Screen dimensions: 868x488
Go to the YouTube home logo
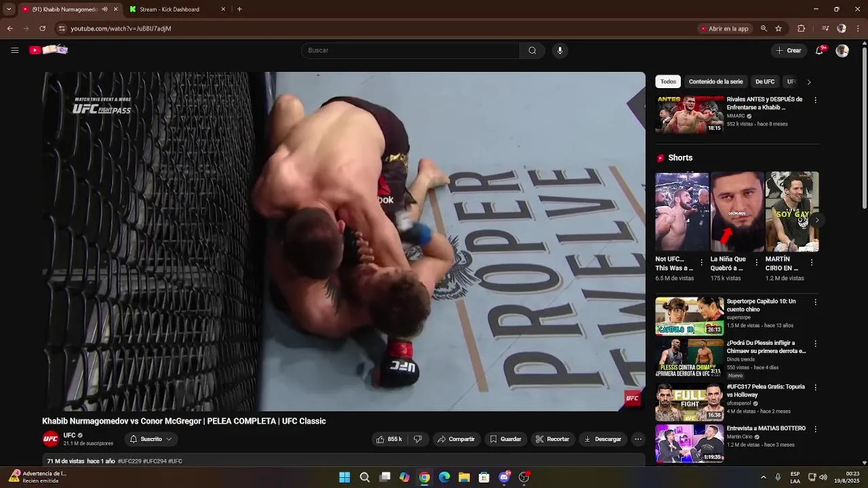(48, 49)
